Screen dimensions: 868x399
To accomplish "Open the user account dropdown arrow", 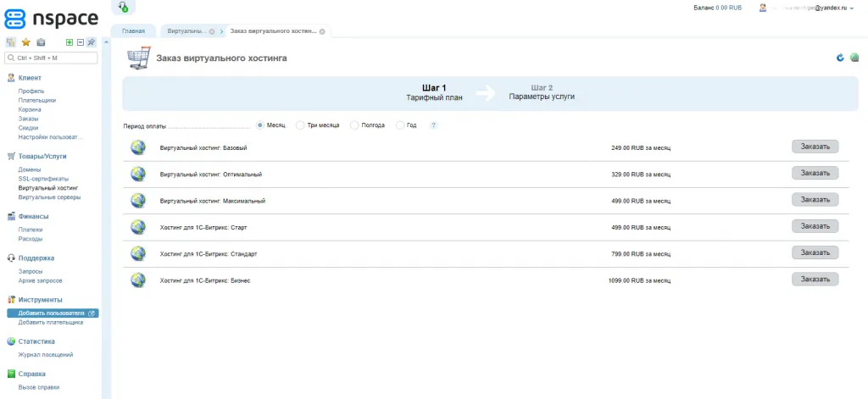I will point(851,8).
